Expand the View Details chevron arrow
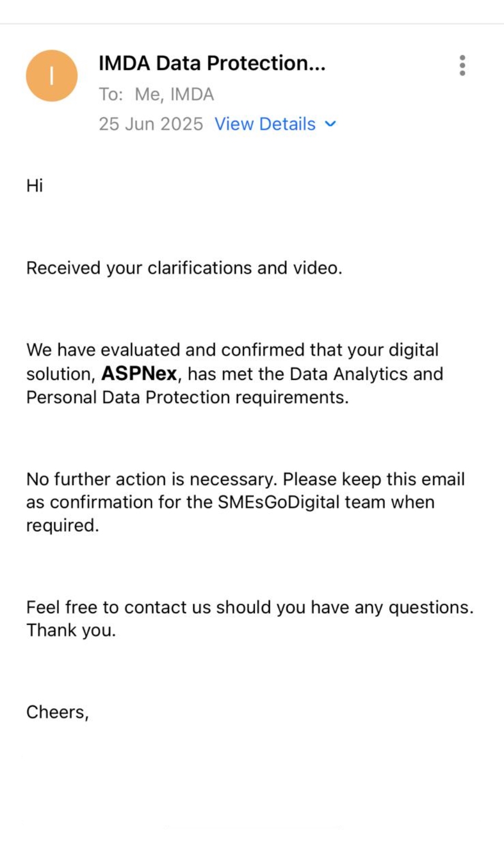Viewport: 504px width, 847px height. pyautogui.click(x=330, y=124)
